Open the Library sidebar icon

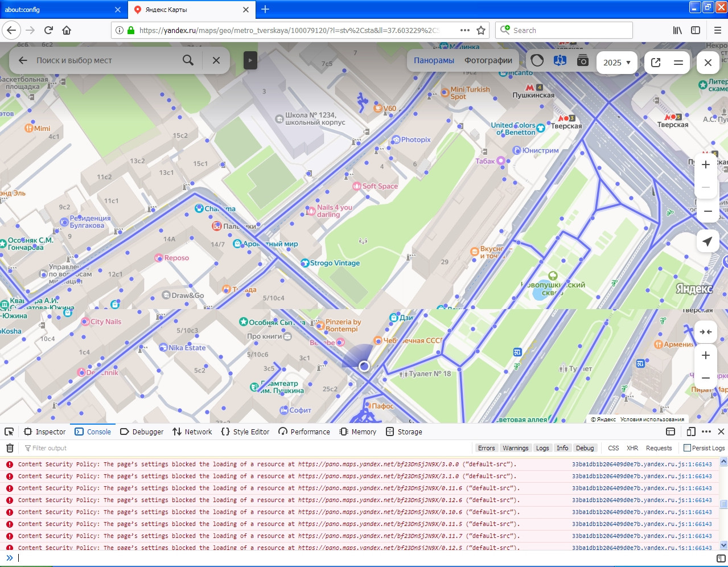[677, 30]
